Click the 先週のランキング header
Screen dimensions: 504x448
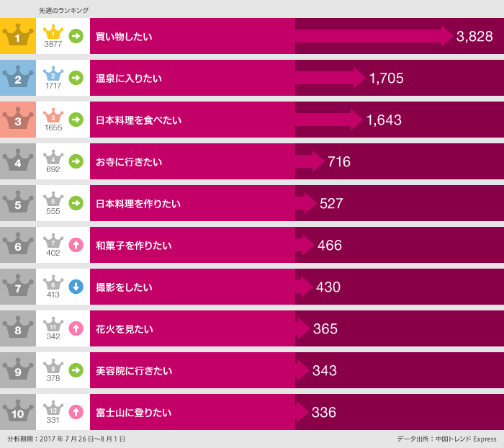click(63, 10)
